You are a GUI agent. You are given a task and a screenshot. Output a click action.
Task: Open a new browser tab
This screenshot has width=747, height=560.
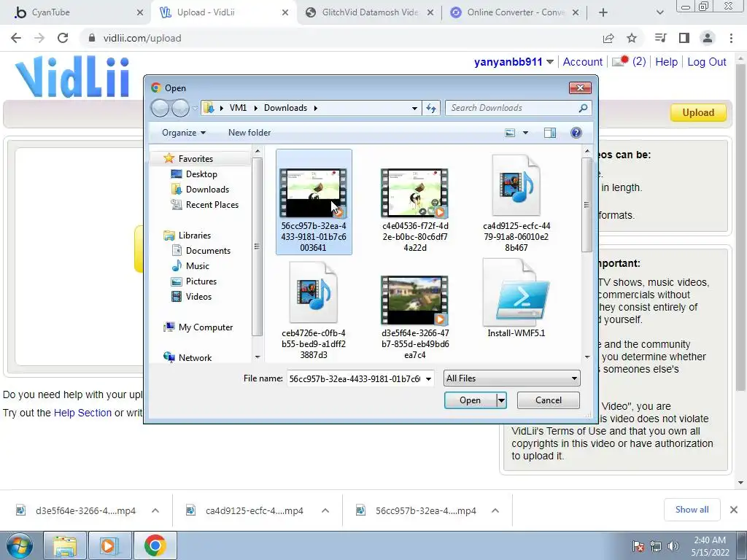click(x=603, y=12)
